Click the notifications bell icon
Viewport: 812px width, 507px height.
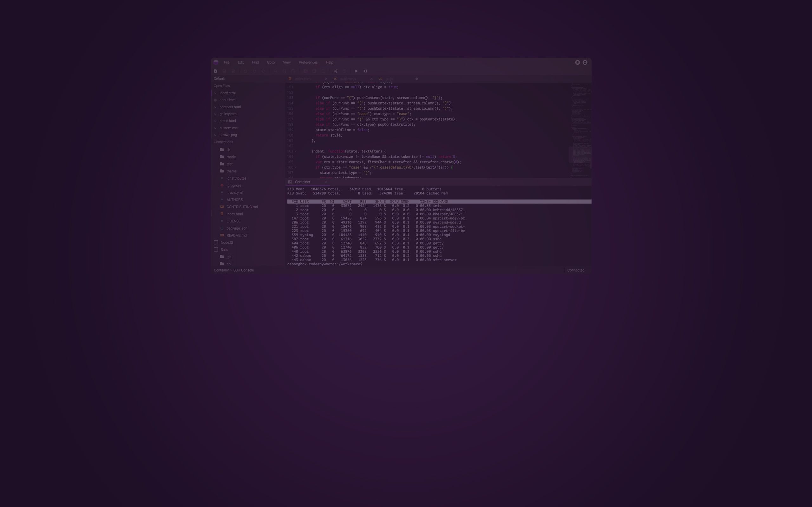click(578, 62)
